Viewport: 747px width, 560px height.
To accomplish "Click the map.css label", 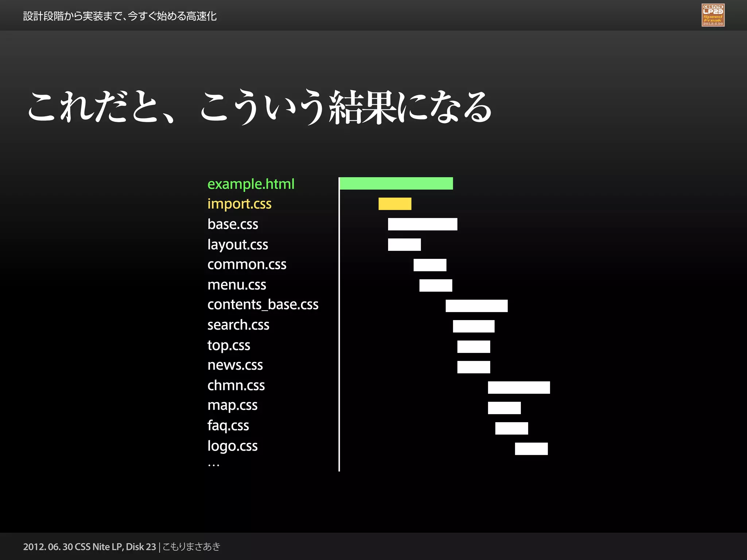I will [232, 406].
